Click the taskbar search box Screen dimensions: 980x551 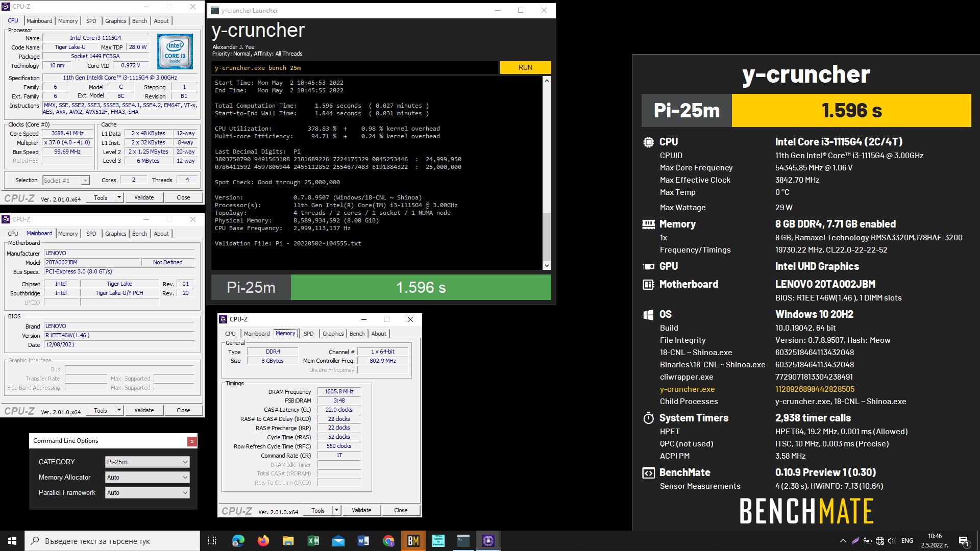point(112,541)
